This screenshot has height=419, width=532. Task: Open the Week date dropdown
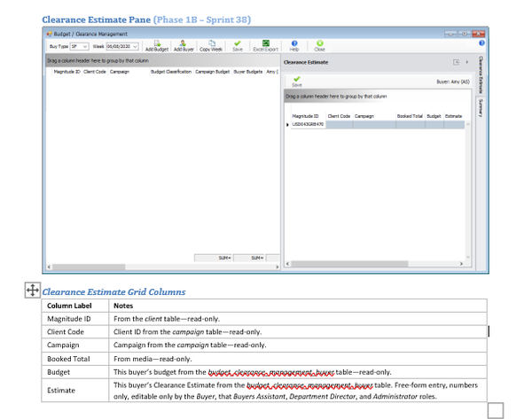coord(135,46)
